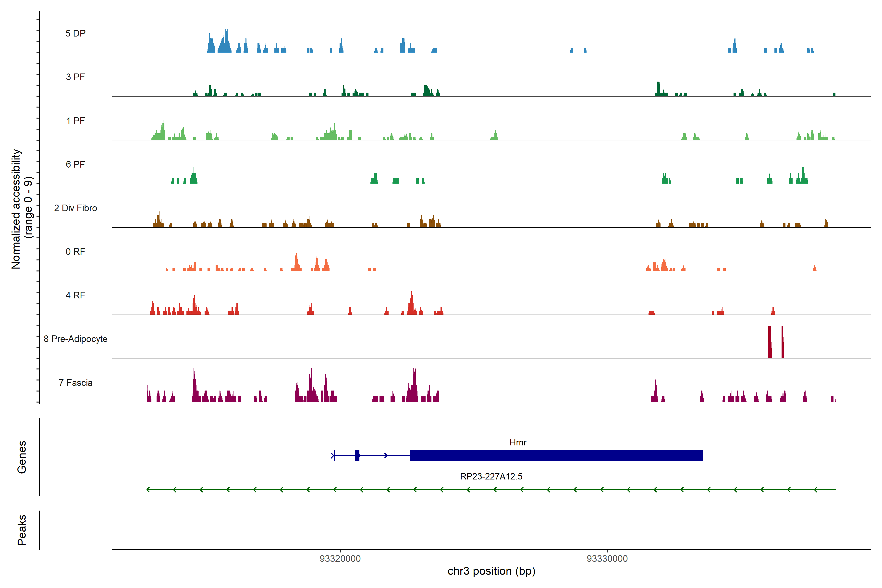Click the 93320000 axis tick label
Viewport: 882px width, 588px height.
(340, 558)
